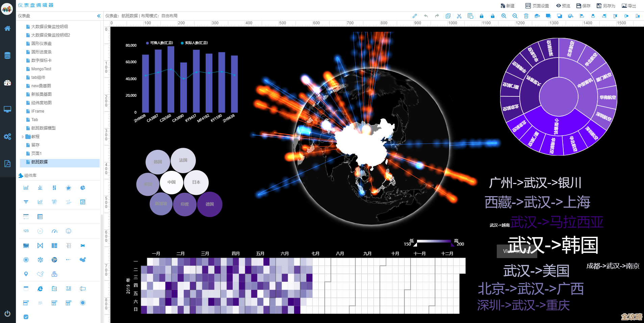Open the MongoTest dashboard
The image size is (644, 323).
tap(41, 69)
